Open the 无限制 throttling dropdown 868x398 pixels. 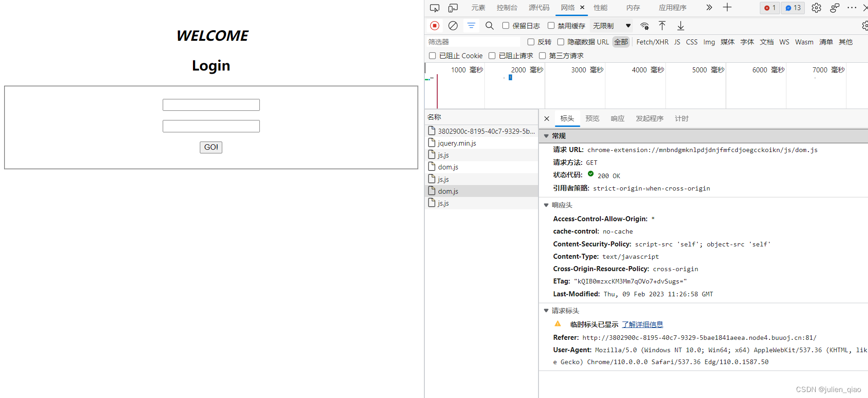(x=612, y=26)
